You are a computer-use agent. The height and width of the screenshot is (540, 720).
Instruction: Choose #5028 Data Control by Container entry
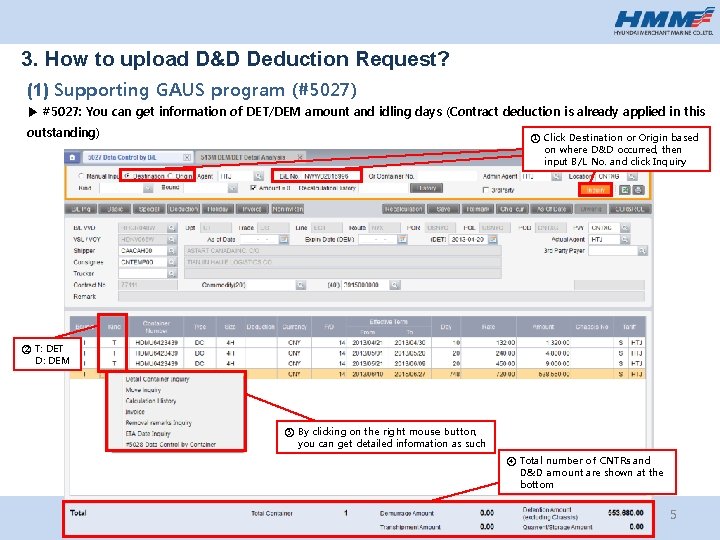pos(170,444)
